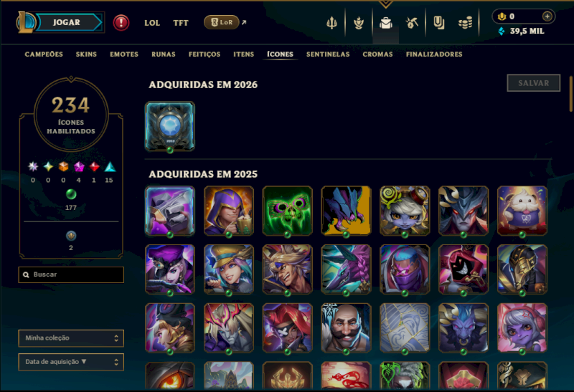Click the JOGAR button
Image resolution: width=574 pixels, height=392 pixels.
pyautogui.click(x=66, y=22)
